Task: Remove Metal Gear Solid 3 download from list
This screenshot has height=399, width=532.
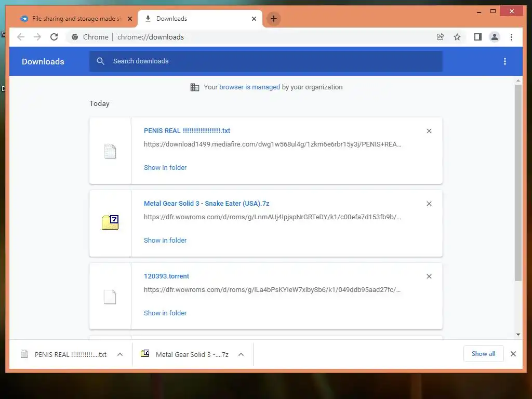Action: [429, 204]
